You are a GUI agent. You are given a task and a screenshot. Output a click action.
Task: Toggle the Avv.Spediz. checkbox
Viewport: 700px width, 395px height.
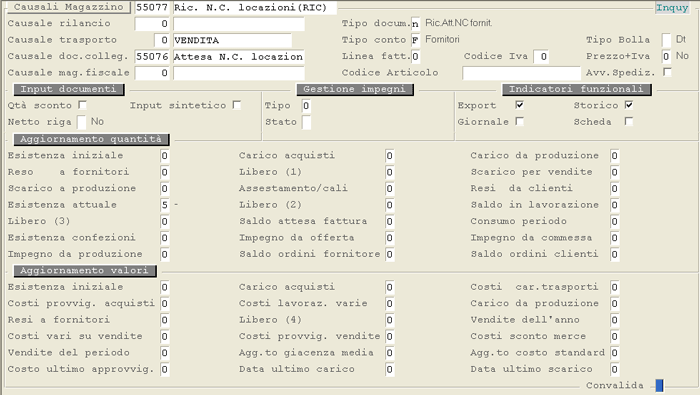coord(667,71)
